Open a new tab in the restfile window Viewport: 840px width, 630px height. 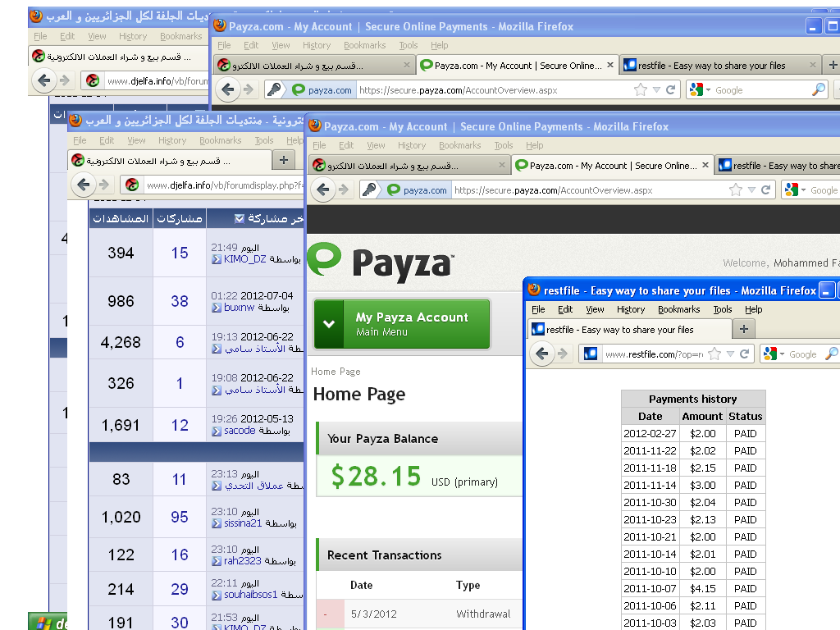point(743,329)
